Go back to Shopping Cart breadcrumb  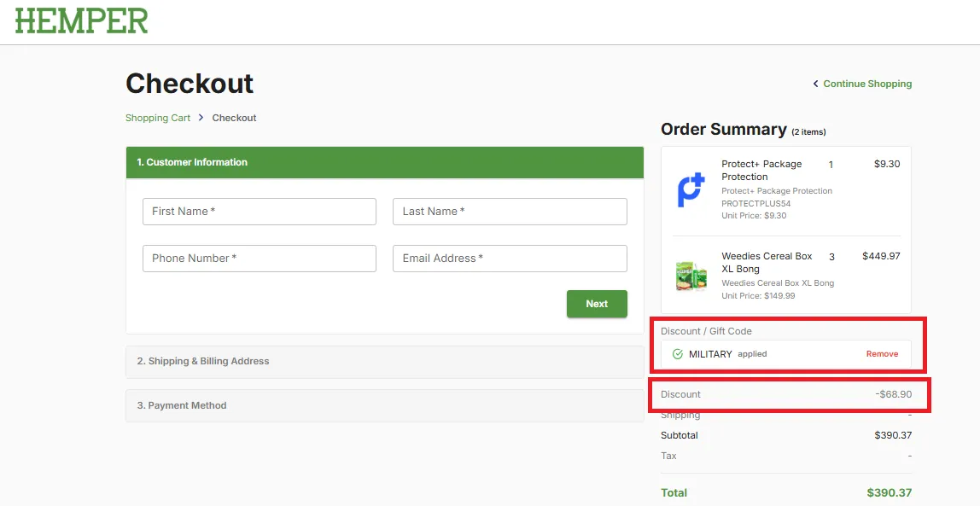(157, 118)
